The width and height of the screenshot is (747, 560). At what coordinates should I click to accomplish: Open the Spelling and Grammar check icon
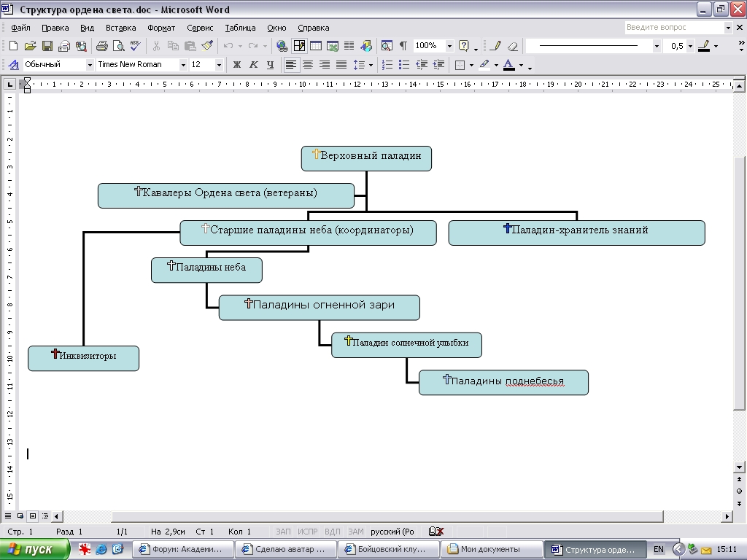pos(135,46)
